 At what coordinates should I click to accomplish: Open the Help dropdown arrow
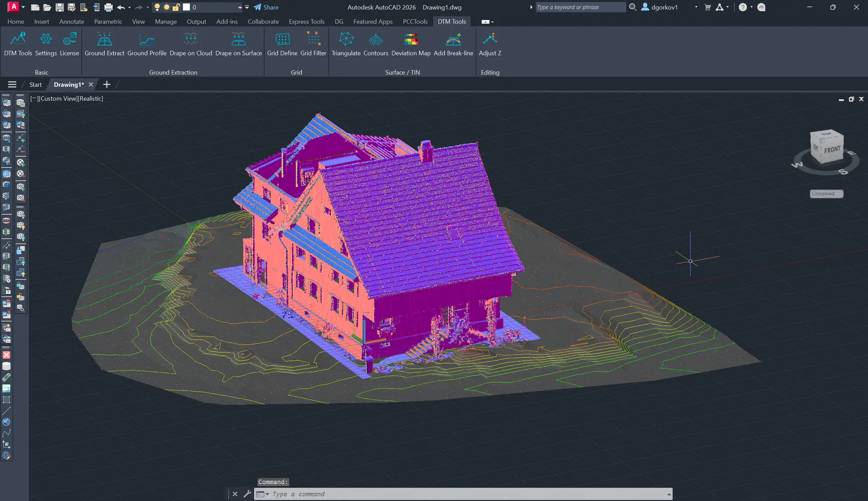(x=751, y=7)
